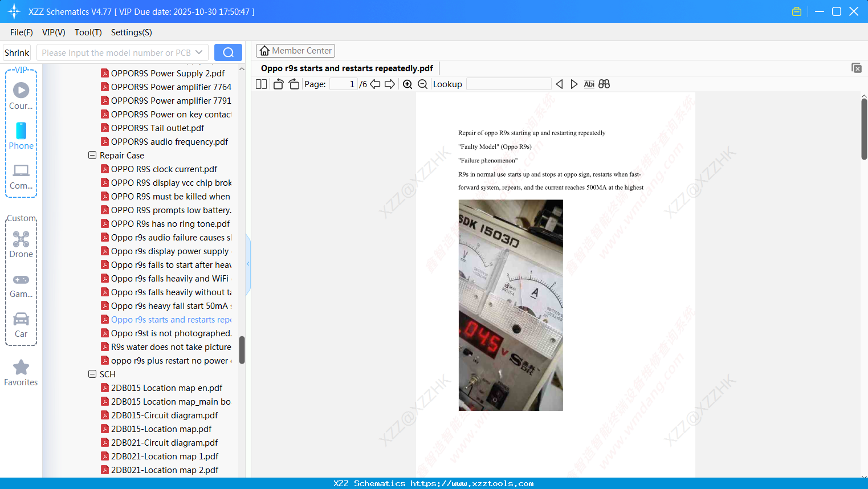868x489 pixels.
Task: Open the File(F) menu
Action: point(22,32)
